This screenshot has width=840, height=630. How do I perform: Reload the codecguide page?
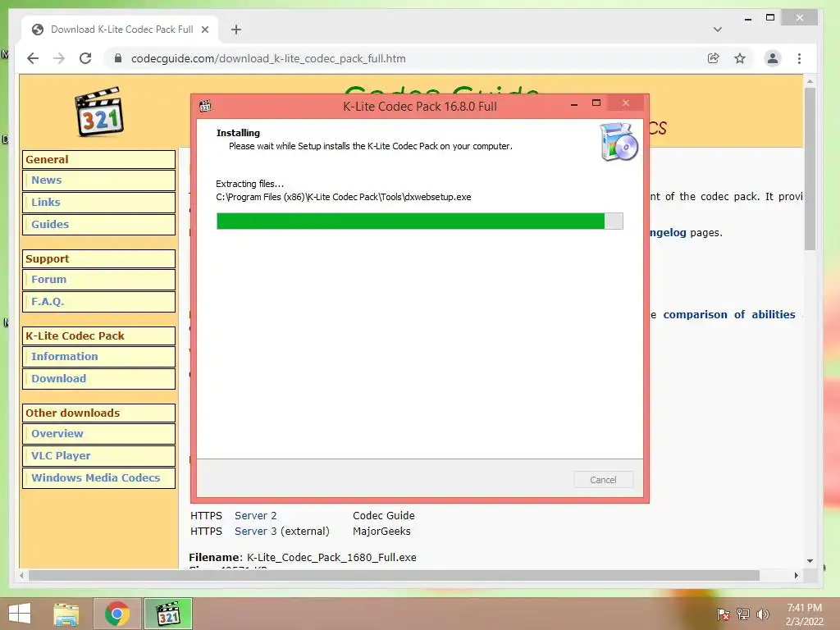click(85, 58)
